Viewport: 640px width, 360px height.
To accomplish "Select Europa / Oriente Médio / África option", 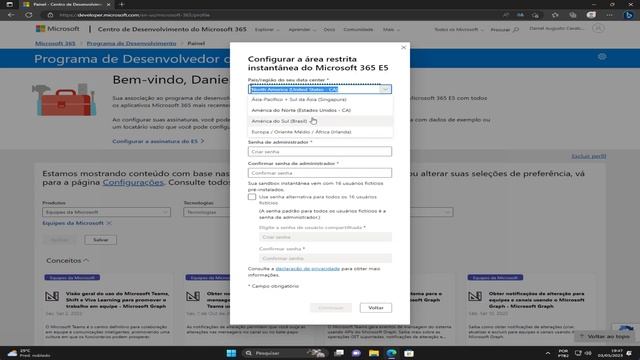I will (320, 132).
